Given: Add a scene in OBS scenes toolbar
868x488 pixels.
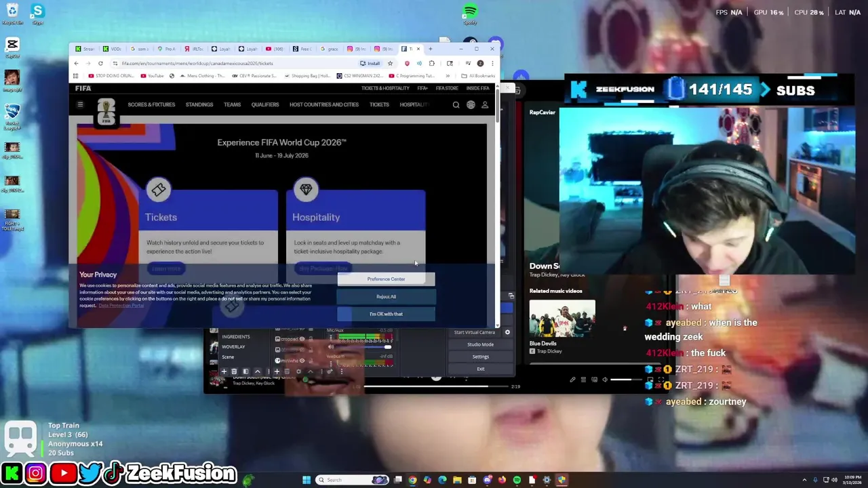Looking at the screenshot, I should 224,371.
